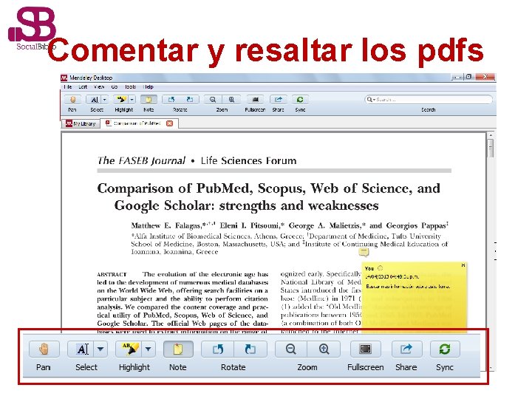Select the Pan hand tool in the enlarged toolbar
The image size is (532, 399).
44,349
